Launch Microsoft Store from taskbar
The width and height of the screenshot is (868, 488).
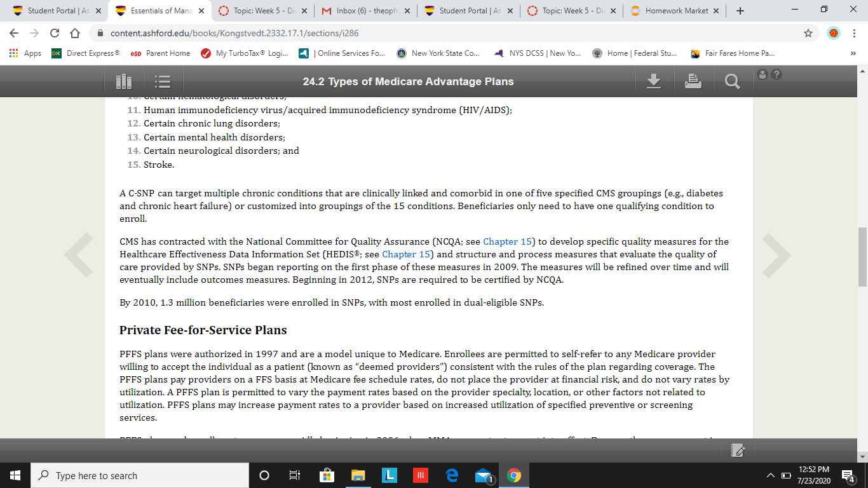[x=327, y=475]
